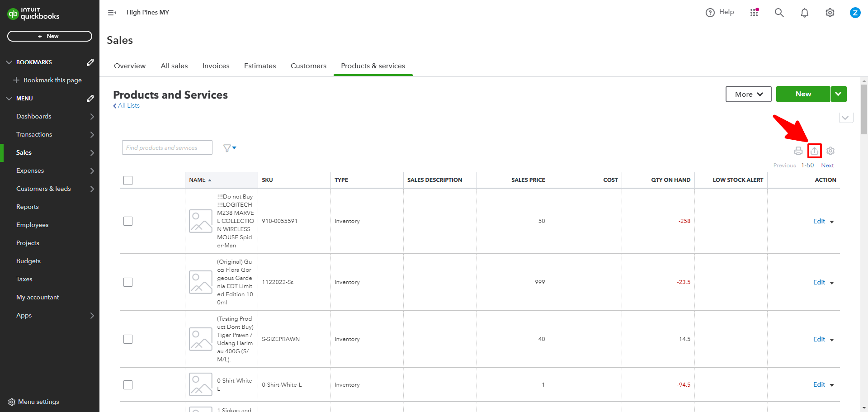
Task: Click image placeholder for Logitech M238 mouse
Action: (201, 221)
